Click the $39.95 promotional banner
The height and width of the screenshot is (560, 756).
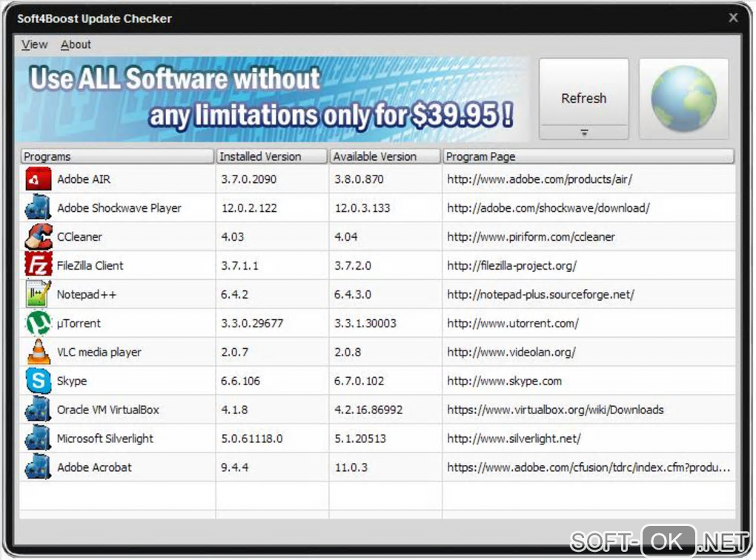[x=273, y=99]
